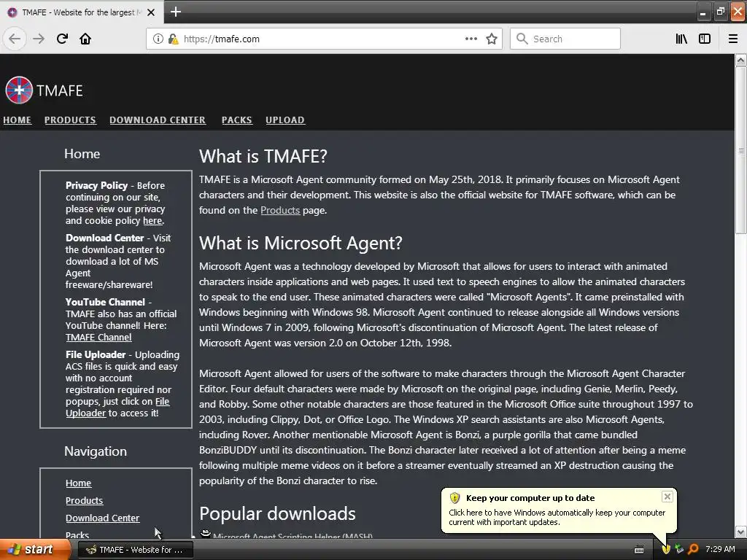Open a new tab with the plus icon
Viewport: 747px width, 560px height.
tap(176, 12)
